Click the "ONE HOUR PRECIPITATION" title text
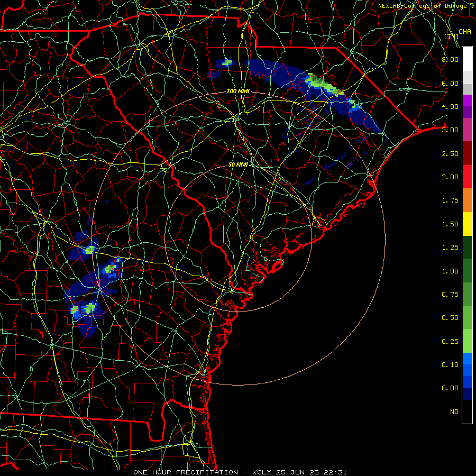The image size is (476, 476). tap(186, 472)
